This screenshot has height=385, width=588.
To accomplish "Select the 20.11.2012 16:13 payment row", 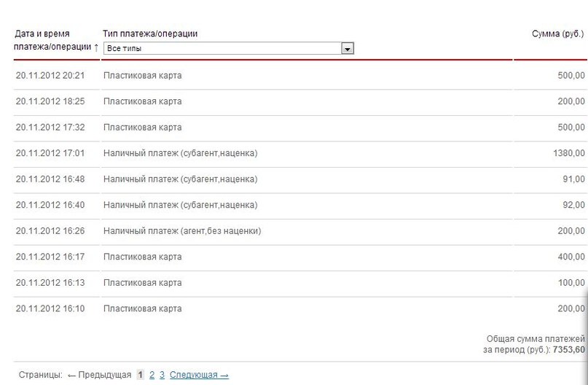I will tap(300, 283).
